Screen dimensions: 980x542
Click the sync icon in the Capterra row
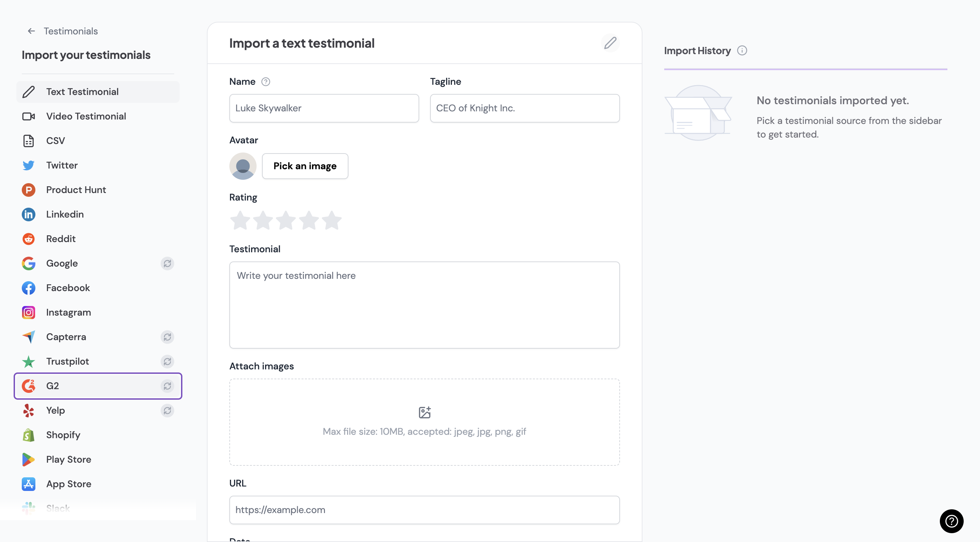[x=167, y=337]
